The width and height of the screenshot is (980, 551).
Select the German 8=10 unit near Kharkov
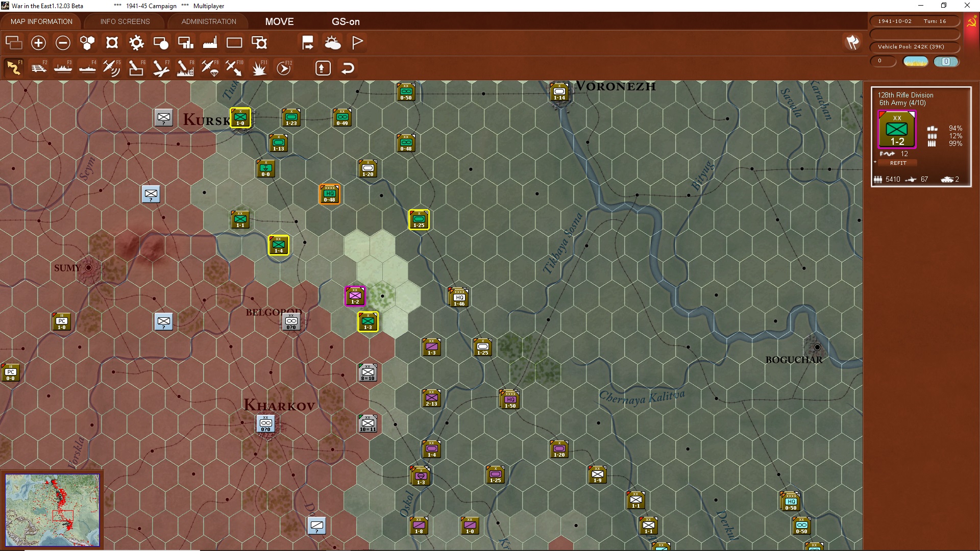point(368,372)
